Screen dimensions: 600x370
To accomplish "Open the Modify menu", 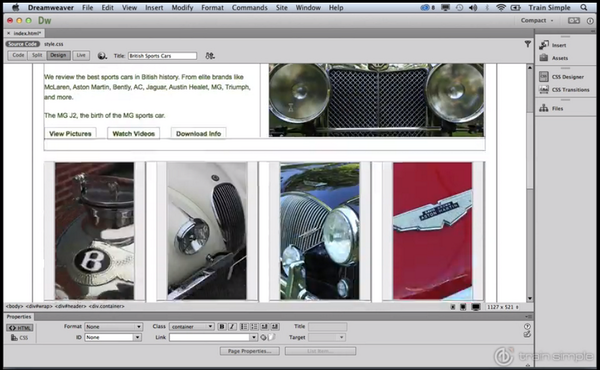I will tap(182, 8).
